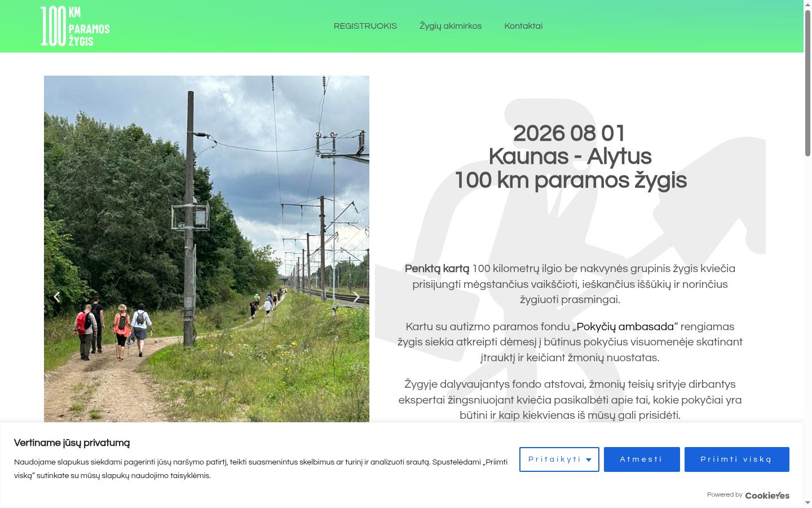Follow the Pokyčių ambasada link
Screen dimensions: 812x508
click(x=625, y=326)
